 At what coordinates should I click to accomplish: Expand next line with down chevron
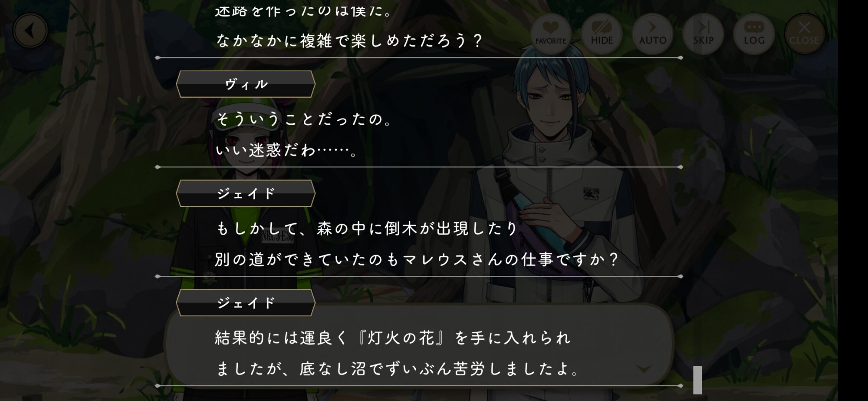tap(644, 369)
